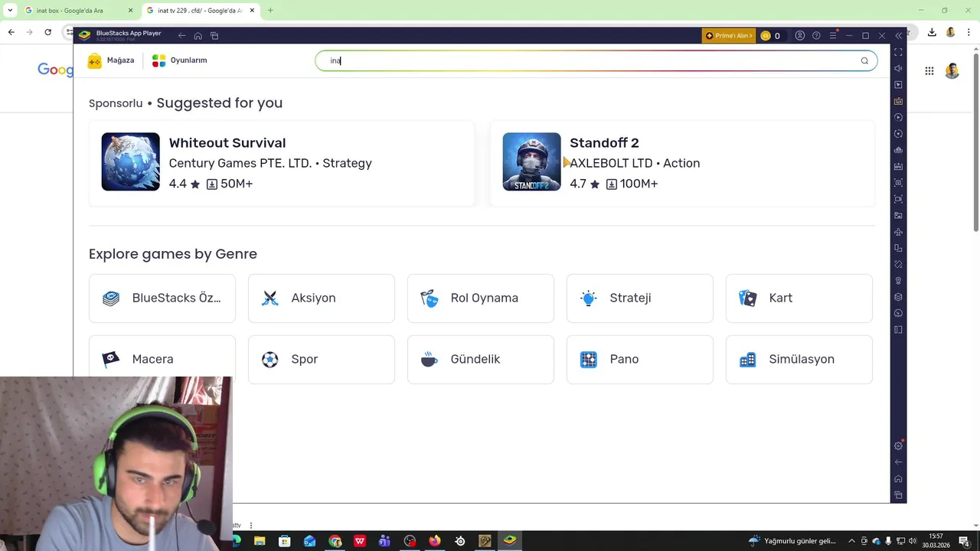Open BlueStacks settings gear in sidebar
Viewport: 980px width, 551px height.
pos(899,446)
